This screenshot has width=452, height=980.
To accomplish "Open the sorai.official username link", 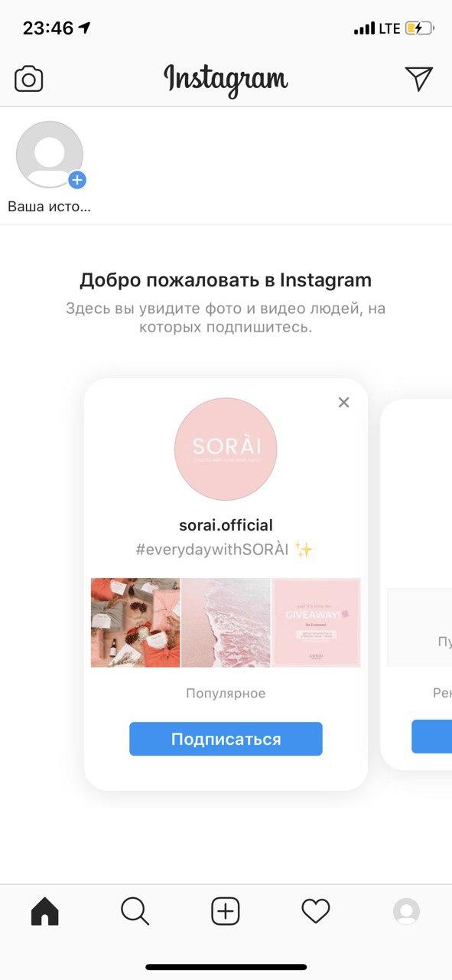I will pyautogui.click(x=226, y=525).
